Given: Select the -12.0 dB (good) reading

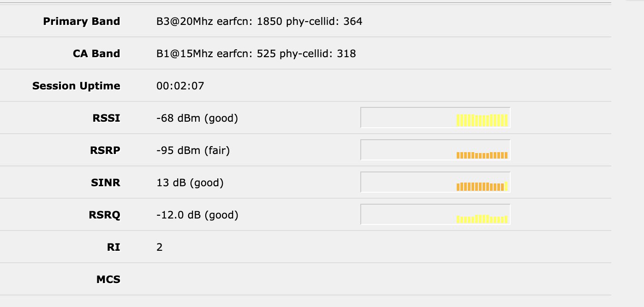Looking at the screenshot, I should (x=197, y=215).
